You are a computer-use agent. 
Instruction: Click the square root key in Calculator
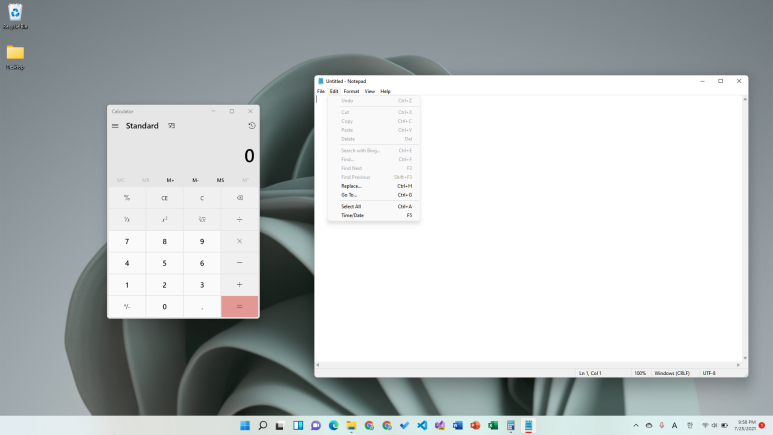(202, 219)
